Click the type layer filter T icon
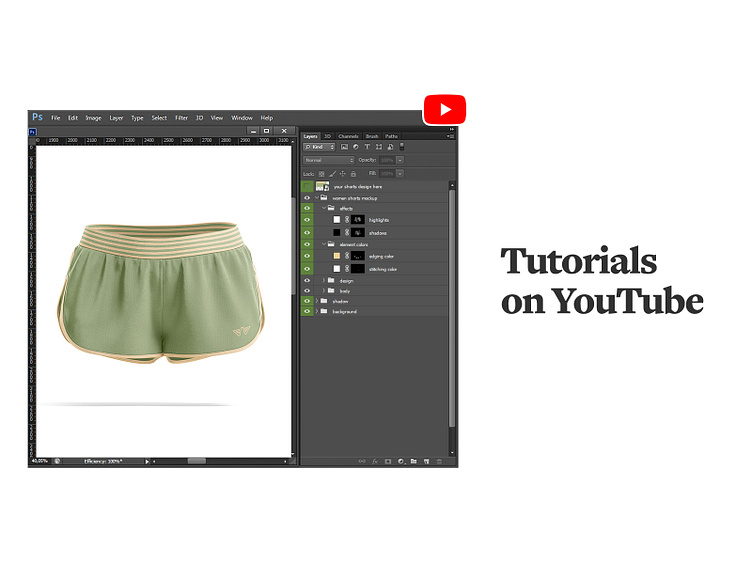 [x=367, y=147]
